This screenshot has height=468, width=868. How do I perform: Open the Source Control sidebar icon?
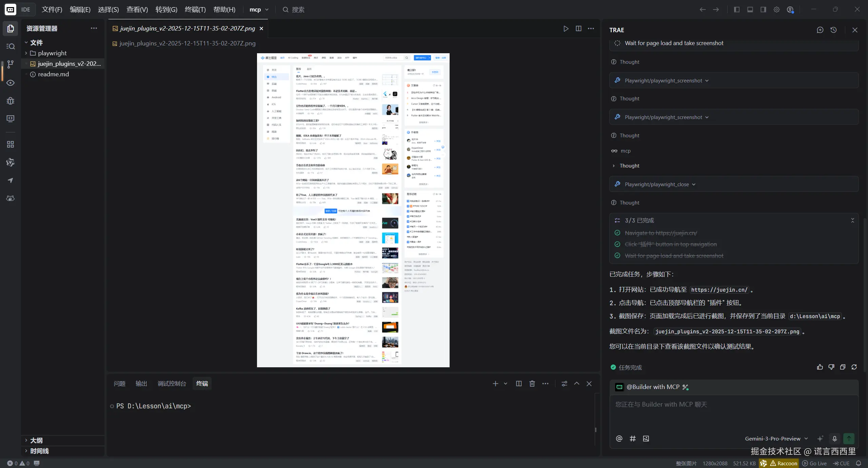tap(11, 64)
